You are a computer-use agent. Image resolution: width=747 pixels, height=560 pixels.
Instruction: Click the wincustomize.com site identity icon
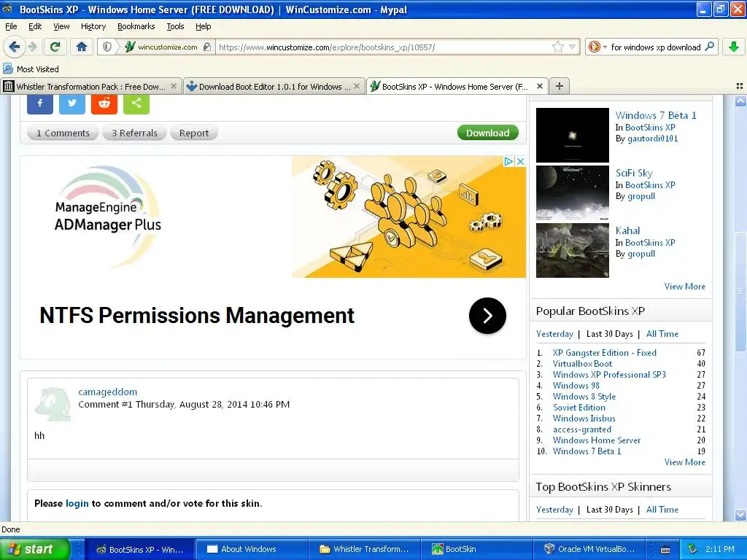tap(130, 47)
